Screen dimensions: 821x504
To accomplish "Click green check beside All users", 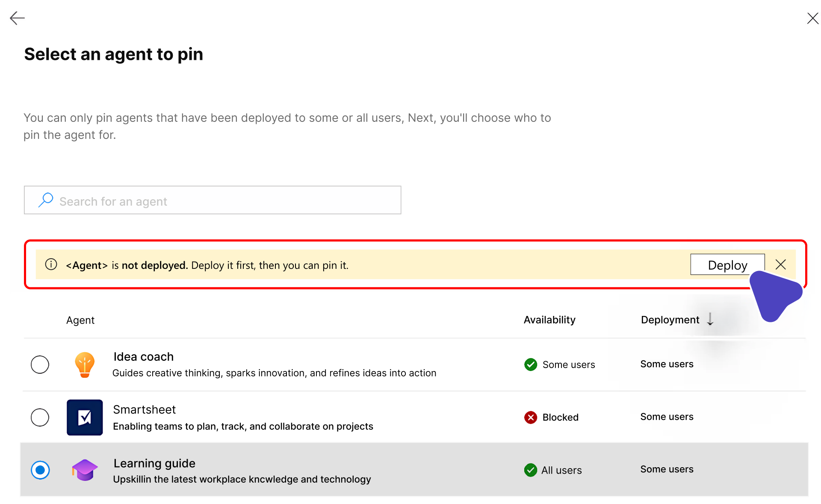I will (531, 470).
